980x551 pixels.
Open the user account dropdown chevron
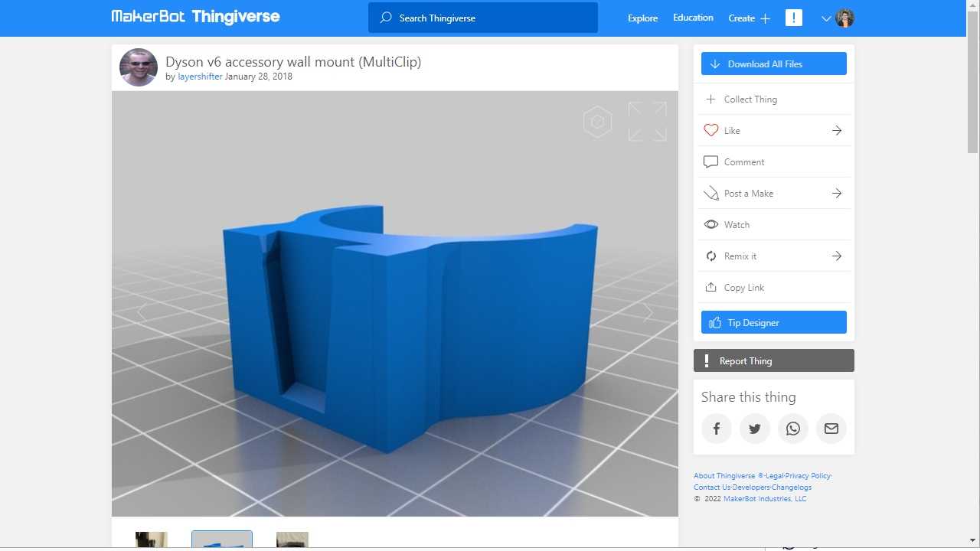[826, 18]
